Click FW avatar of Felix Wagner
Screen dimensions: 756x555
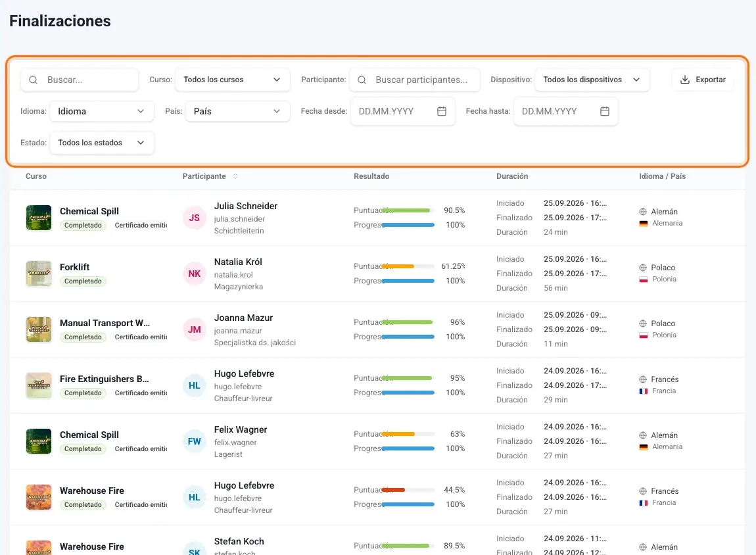[195, 442]
